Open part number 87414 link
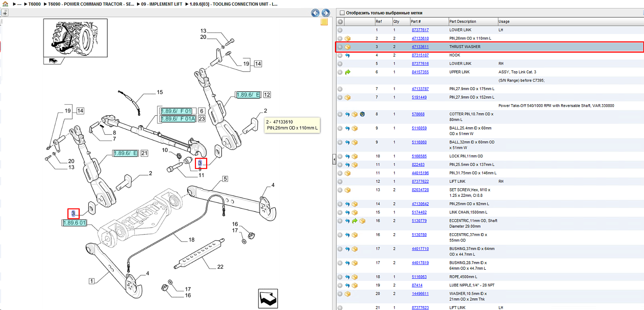The height and width of the screenshot is (310, 644). click(x=417, y=285)
